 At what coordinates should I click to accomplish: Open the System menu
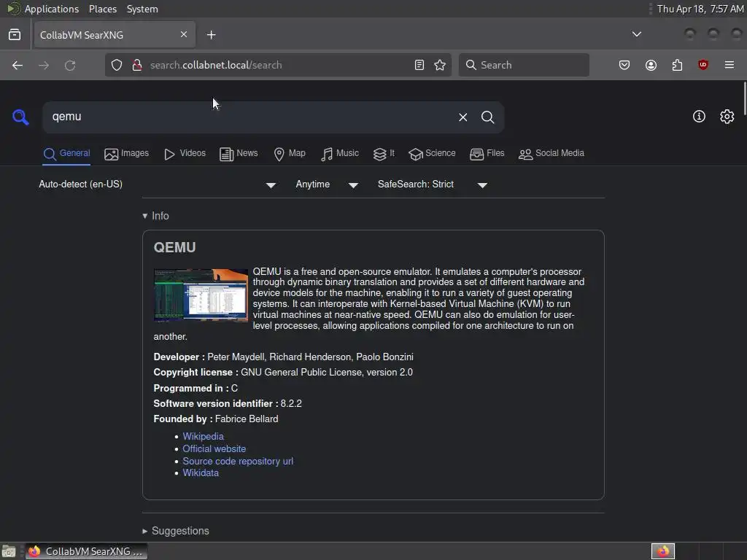142,9
